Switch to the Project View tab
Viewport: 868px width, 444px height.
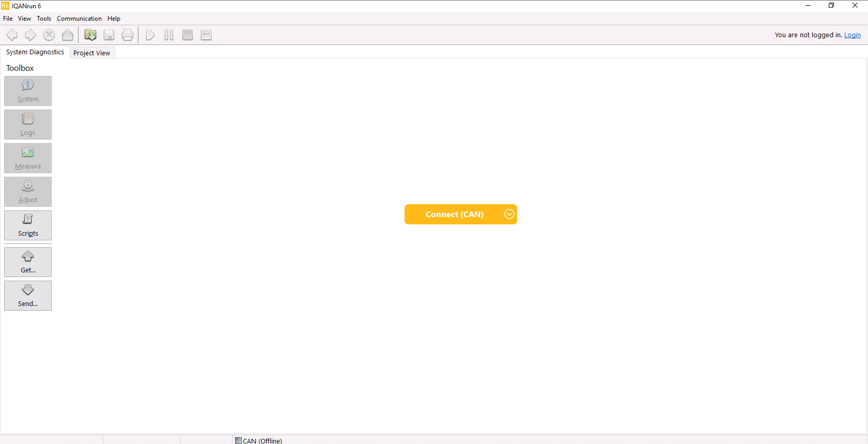point(92,53)
